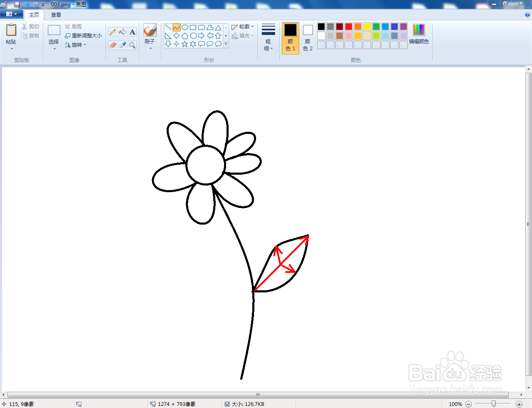Click the zoom slider handle
Screen dimensions: 532x408
pyautogui.click(x=494, y=404)
